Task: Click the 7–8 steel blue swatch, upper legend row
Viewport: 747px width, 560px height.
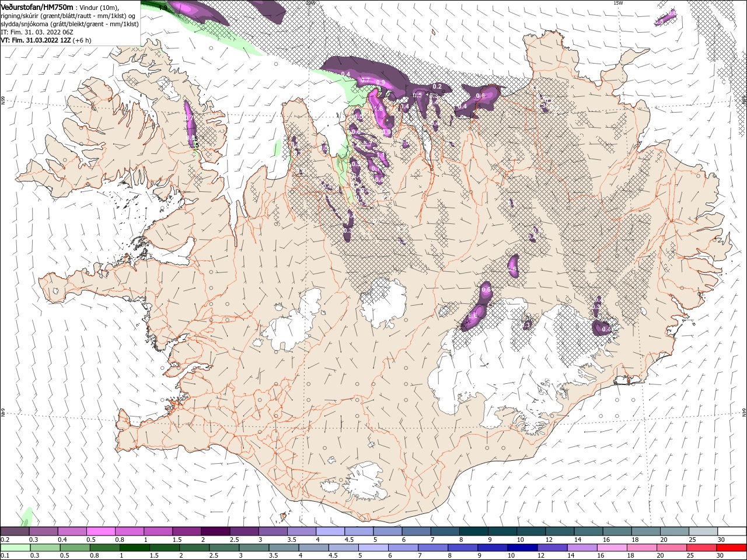Action: (x=445, y=531)
